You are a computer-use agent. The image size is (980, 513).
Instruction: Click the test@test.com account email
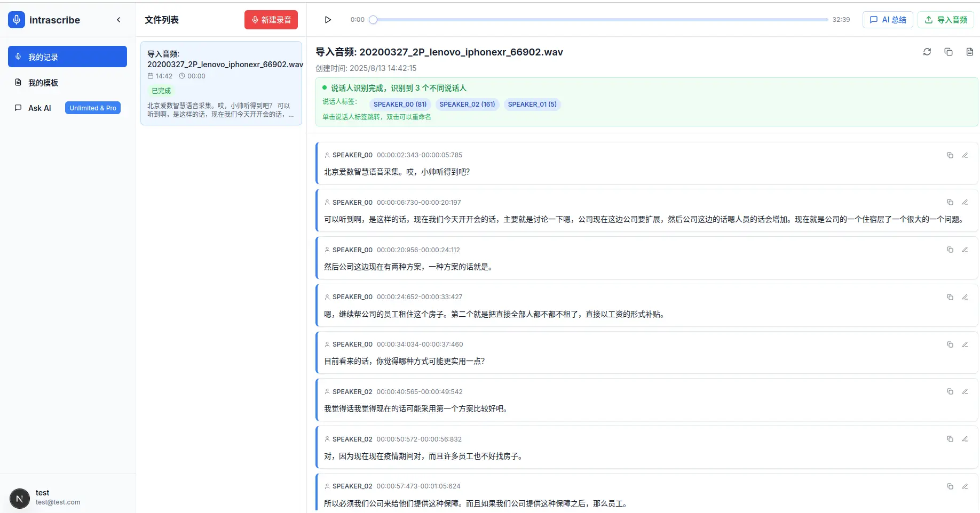(58, 502)
